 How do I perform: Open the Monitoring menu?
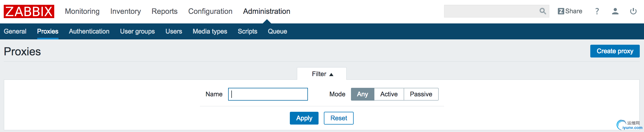[x=82, y=11]
